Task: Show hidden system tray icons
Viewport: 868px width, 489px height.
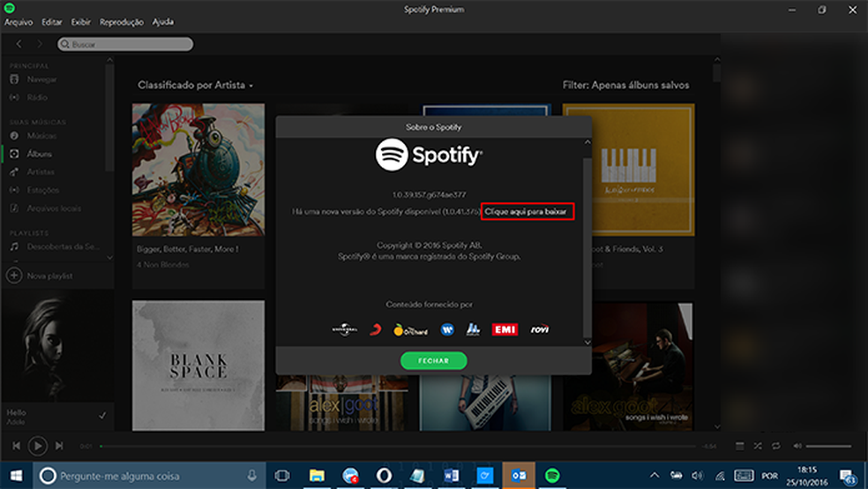Action: (x=655, y=476)
